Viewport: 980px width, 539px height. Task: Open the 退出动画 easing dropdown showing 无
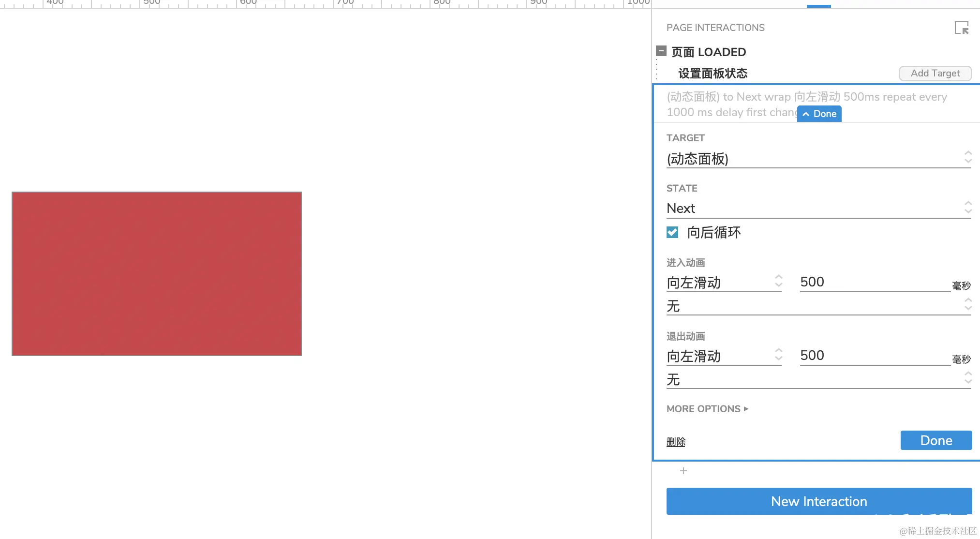pos(818,379)
